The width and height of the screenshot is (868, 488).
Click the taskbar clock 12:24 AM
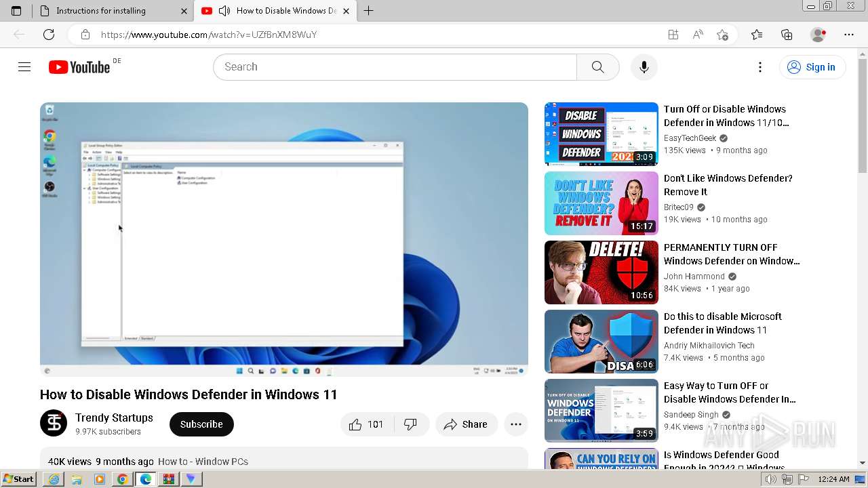click(833, 479)
